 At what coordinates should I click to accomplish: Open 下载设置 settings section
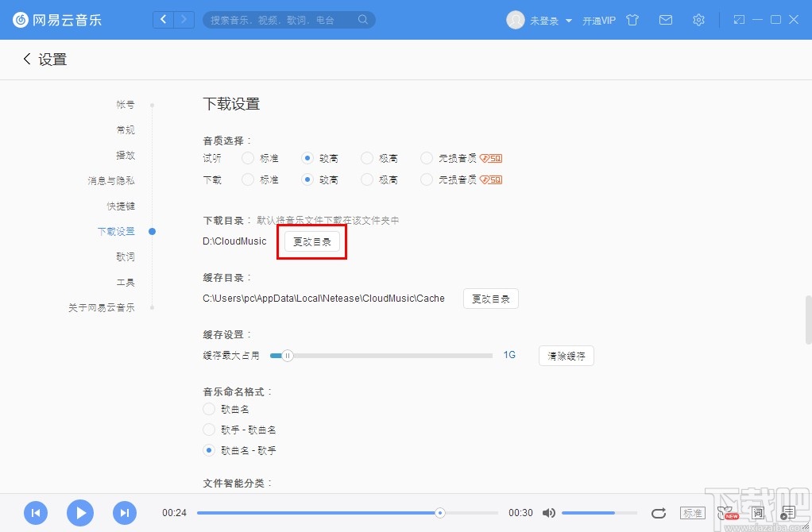(116, 231)
